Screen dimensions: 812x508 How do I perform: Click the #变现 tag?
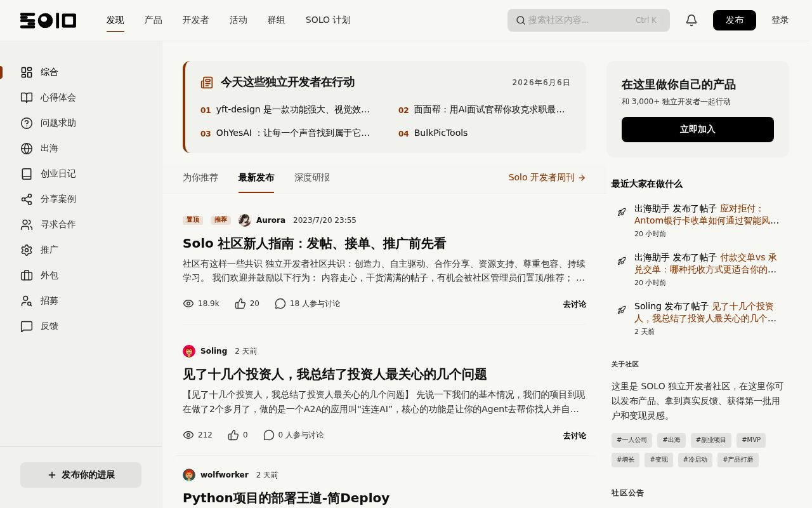coord(658,460)
